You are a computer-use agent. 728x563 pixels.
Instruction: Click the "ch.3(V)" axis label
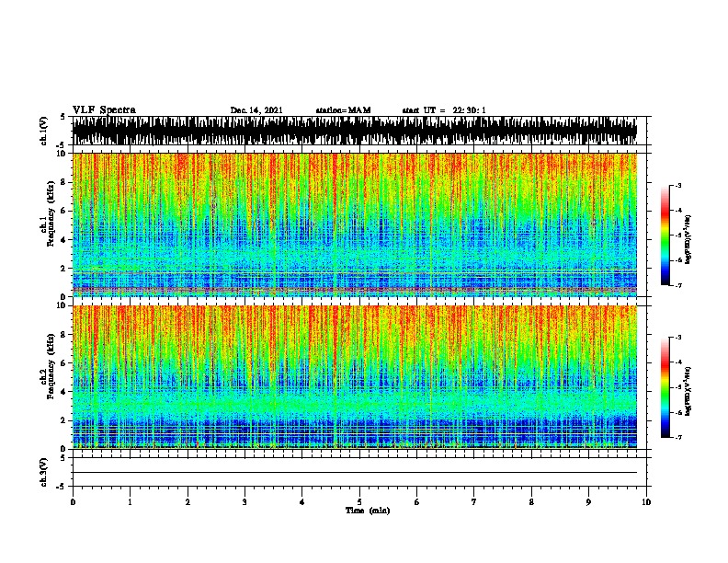44,472
